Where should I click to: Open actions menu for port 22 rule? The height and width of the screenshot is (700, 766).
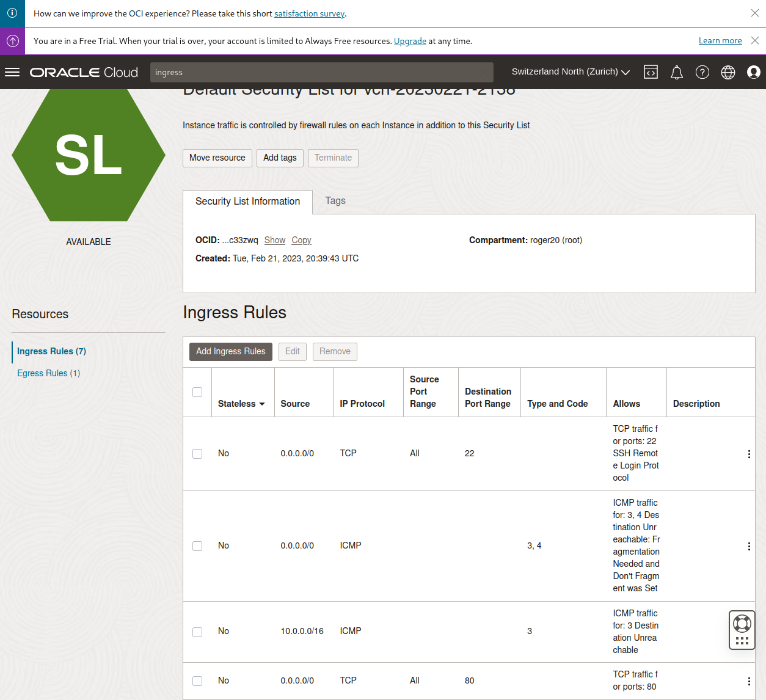tap(749, 454)
